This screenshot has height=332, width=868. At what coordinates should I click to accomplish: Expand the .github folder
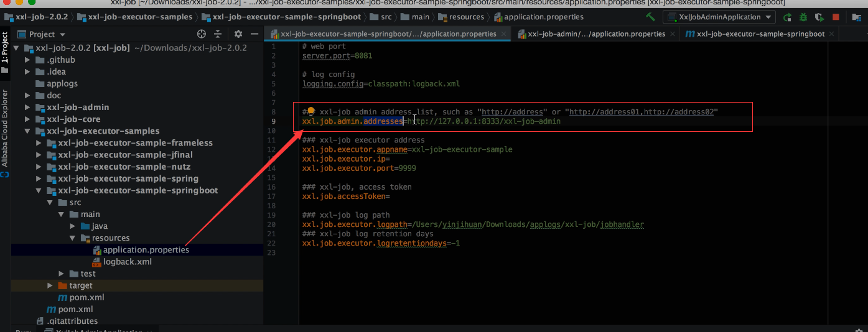(x=27, y=60)
